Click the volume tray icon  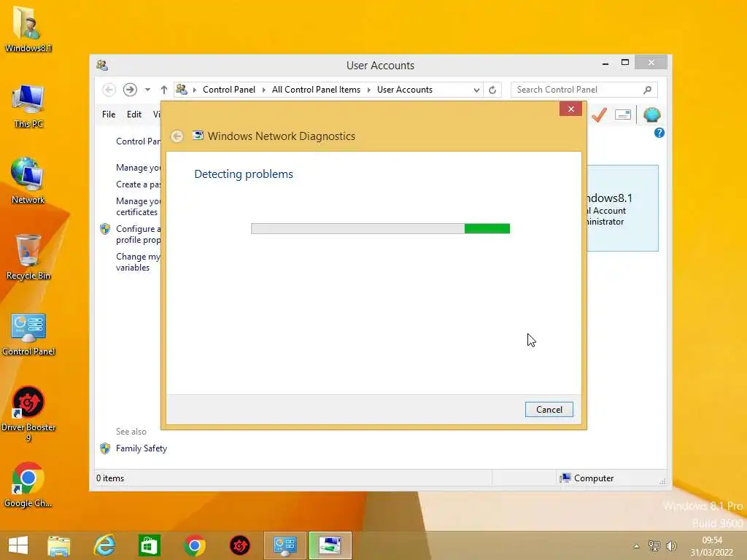[671, 546]
